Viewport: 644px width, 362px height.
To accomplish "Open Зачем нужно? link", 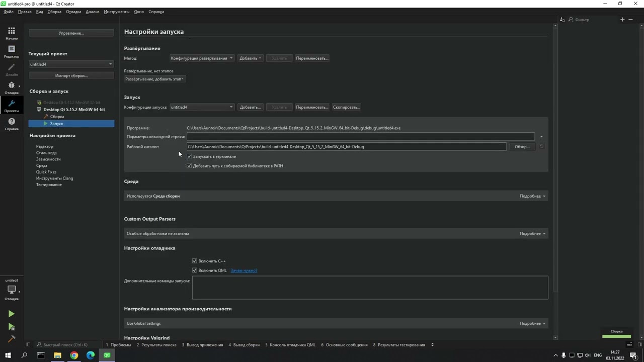I will coord(244,270).
